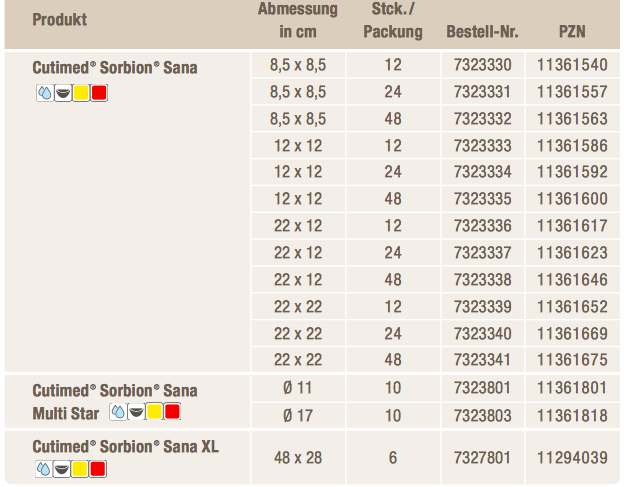Click the Ø 17 dimension cell
Viewport: 624px width, 487px height.
(298, 416)
